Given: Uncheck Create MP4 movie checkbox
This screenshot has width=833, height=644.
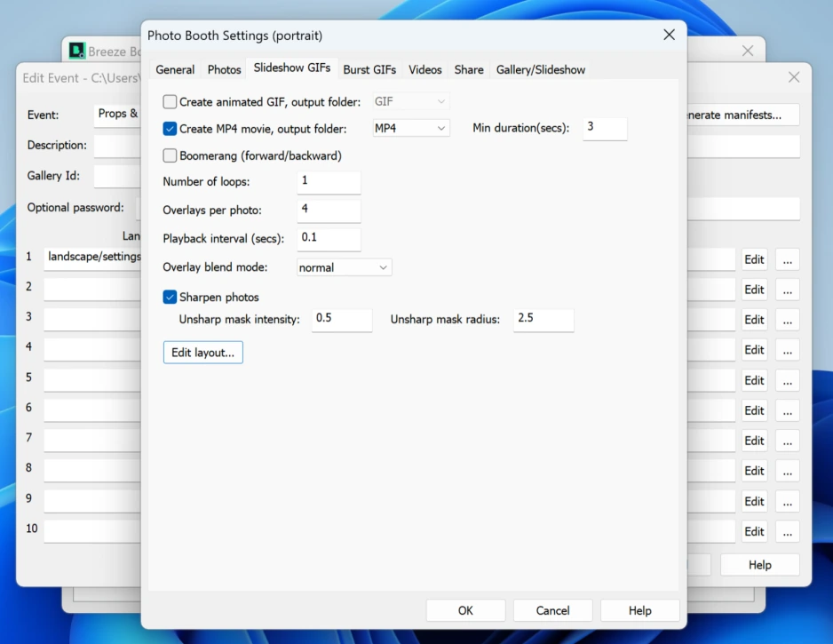Looking at the screenshot, I should [170, 129].
